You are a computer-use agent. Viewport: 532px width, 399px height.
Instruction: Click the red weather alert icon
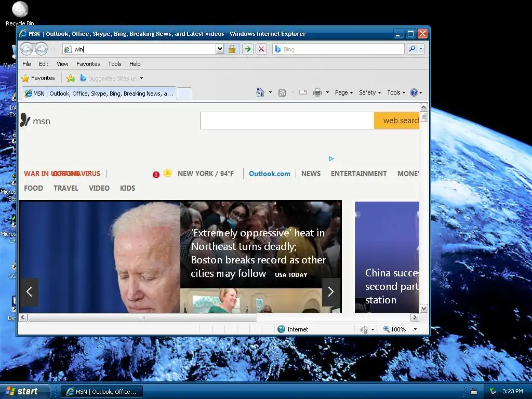(x=156, y=175)
